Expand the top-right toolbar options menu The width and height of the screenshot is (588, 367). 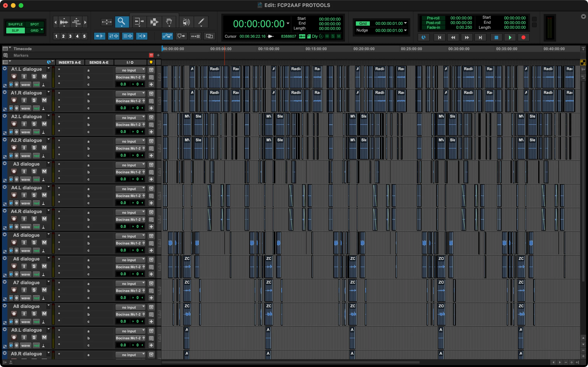tap(583, 17)
